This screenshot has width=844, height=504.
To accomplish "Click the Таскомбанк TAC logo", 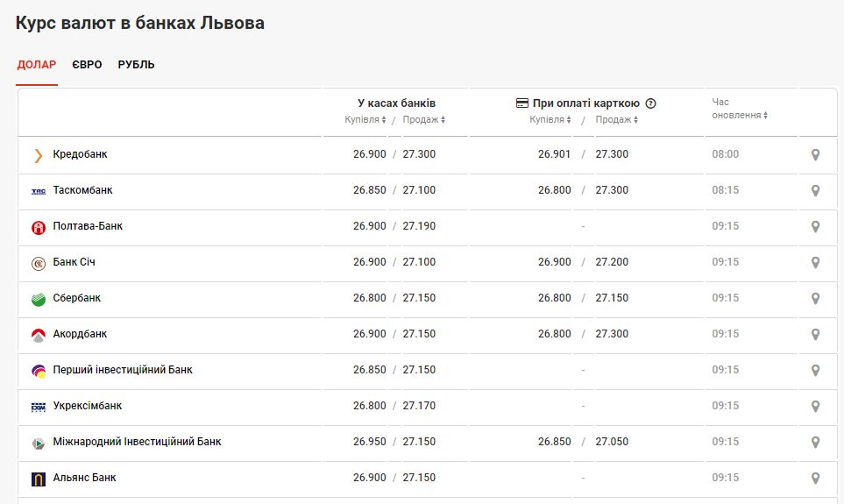I will coord(39,191).
